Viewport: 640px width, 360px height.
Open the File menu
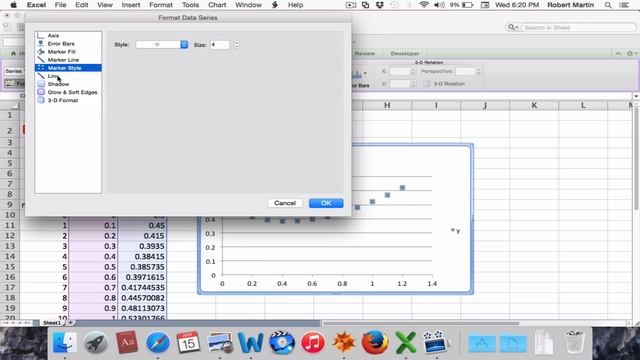60,5
